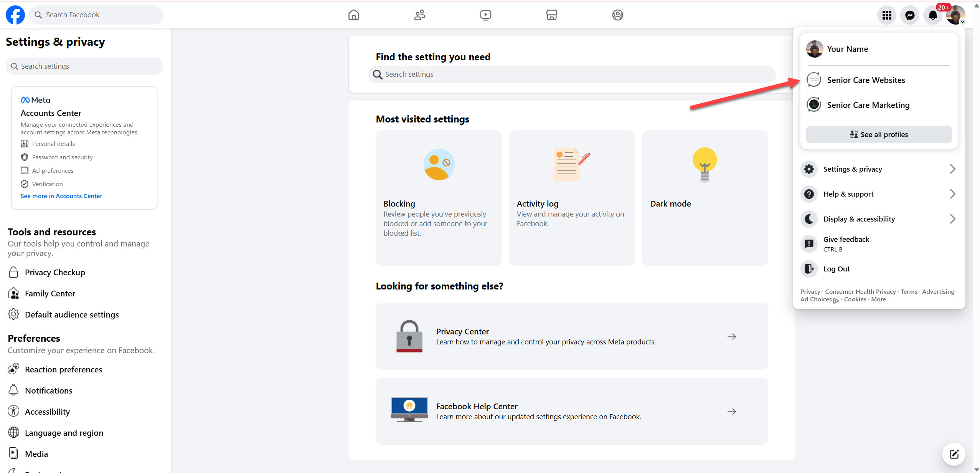Screen dimensions: 980x473
Task: Expand Help & support submenu chevron
Action: 952,194
